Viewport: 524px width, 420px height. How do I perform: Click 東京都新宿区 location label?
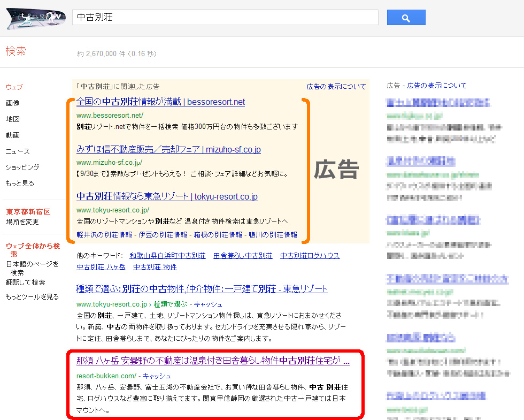pyautogui.click(x=28, y=212)
